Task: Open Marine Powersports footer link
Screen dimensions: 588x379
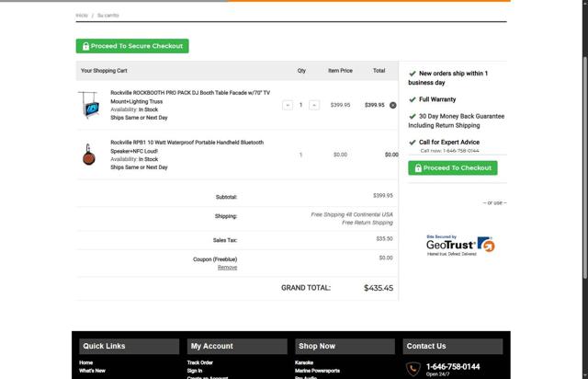Action: 317,371
